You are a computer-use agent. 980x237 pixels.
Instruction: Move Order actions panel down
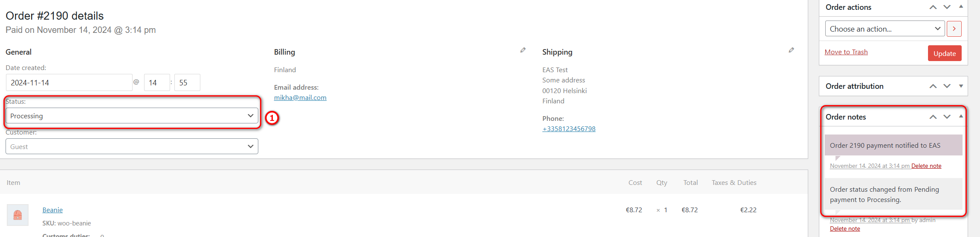pyautogui.click(x=947, y=7)
